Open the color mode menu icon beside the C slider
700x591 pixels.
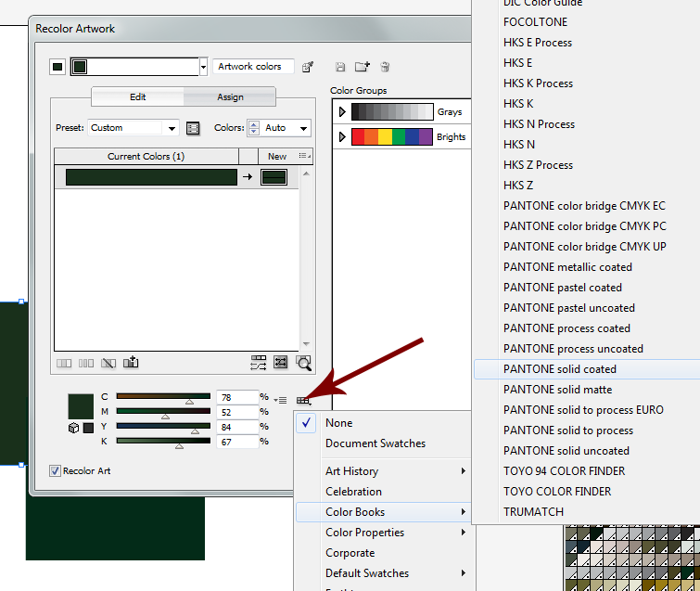(280, 400)
